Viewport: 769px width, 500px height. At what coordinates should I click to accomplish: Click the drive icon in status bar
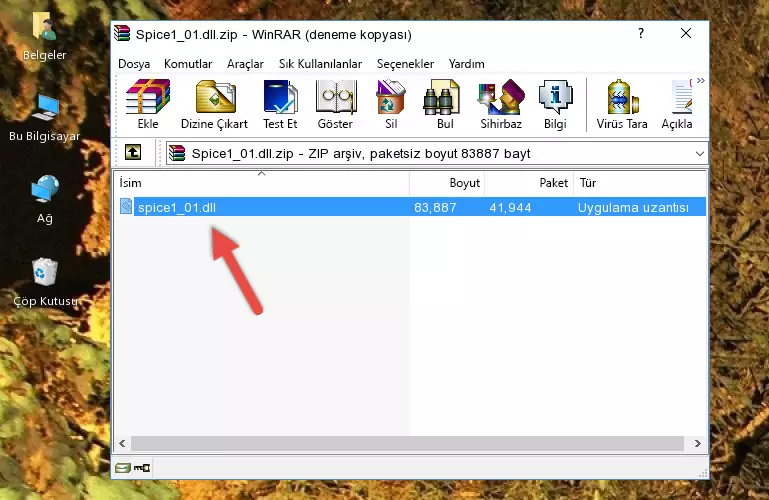click(x=123, y=468)
